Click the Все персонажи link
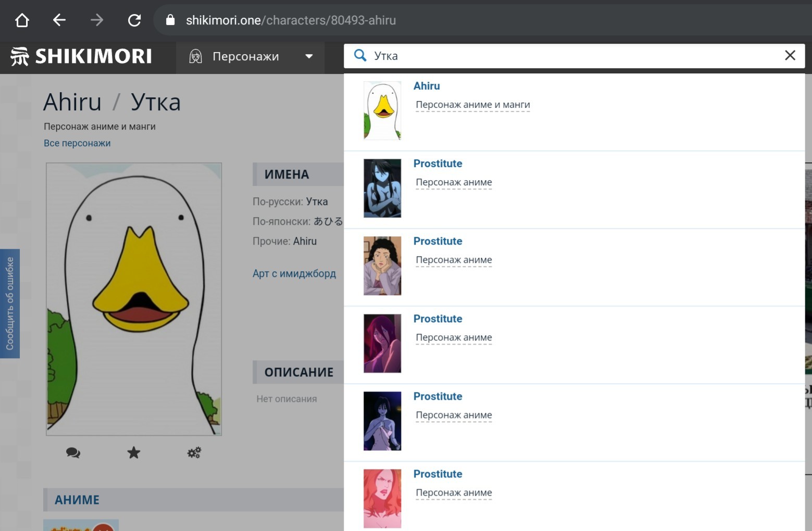The image size is (812, 531). [x=77, y=143]
